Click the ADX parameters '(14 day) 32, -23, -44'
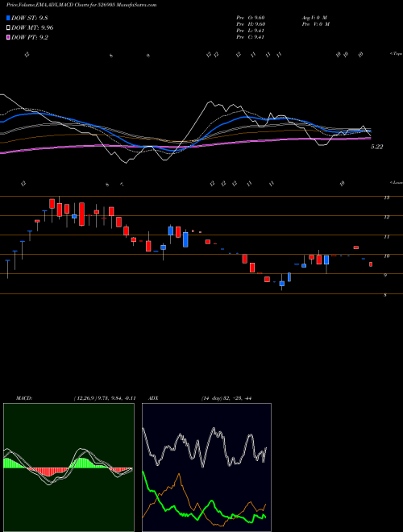Viewport: 403px width, 532px height. tap(226, 398)
